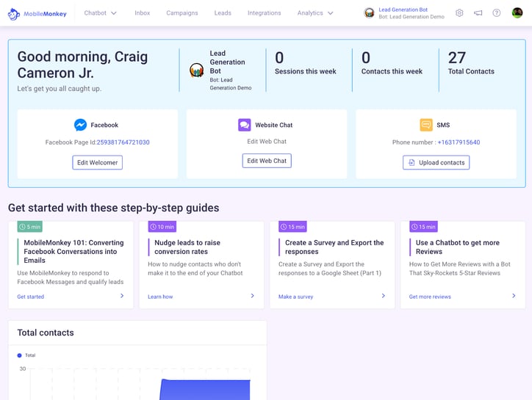
Task: Open the Leads page
Action: pyautogui.click(x=223, y=13)
